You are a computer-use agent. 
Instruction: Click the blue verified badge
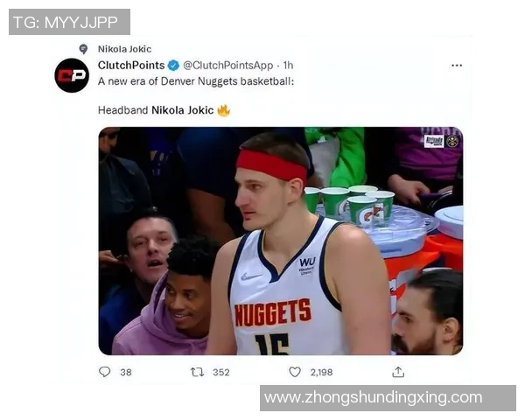point(173,66)
